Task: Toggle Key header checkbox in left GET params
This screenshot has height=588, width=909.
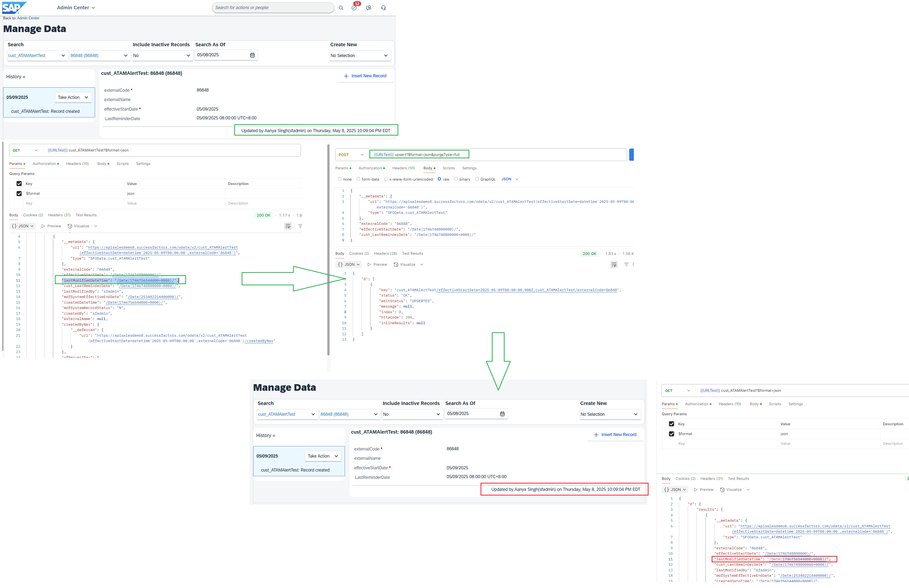Action: [19, 184]
